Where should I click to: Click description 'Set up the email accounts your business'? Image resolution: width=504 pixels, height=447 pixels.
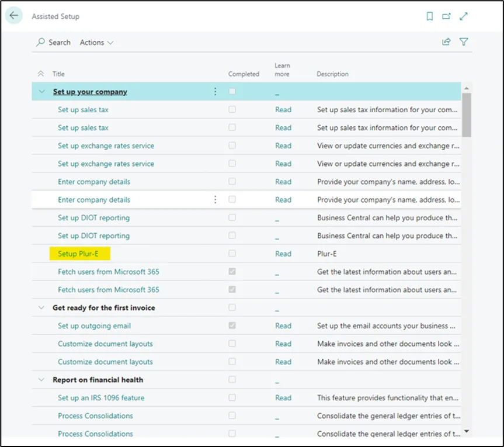386,326
